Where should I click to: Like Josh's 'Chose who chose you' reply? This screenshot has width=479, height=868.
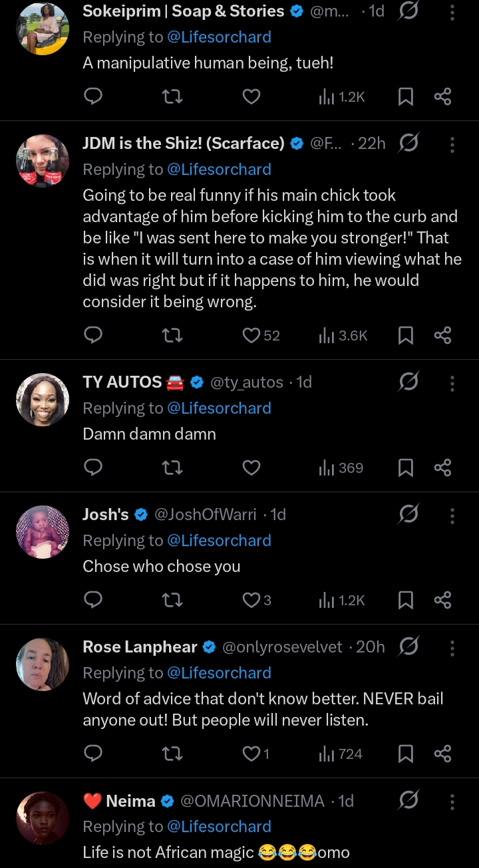251,600
